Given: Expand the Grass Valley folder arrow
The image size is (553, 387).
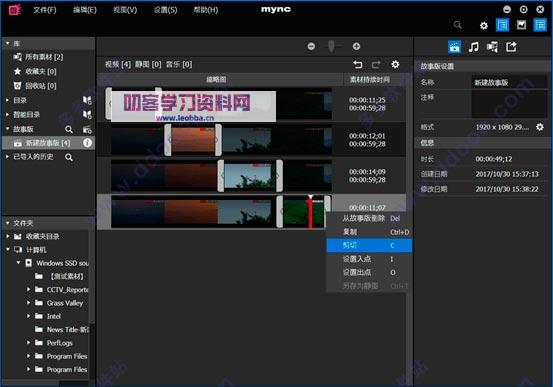Looking at the screenshot, I should coord(29,303).
